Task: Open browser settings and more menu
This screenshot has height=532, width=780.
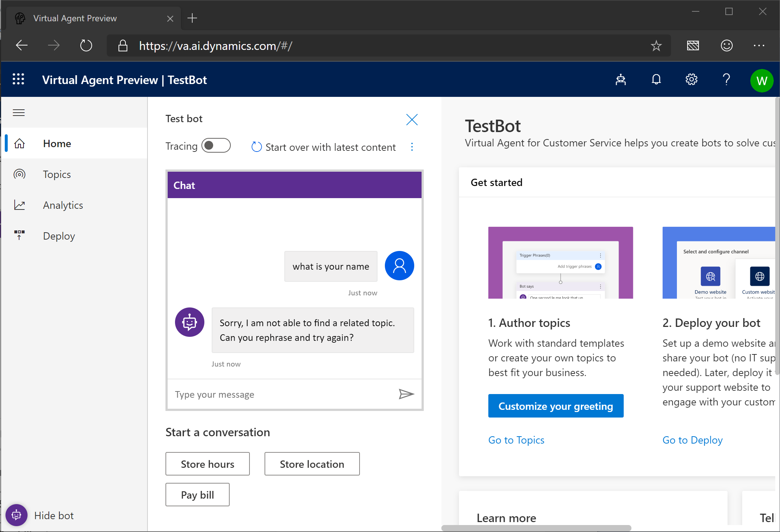Action: pyautogui.click(x=759, y=46)
